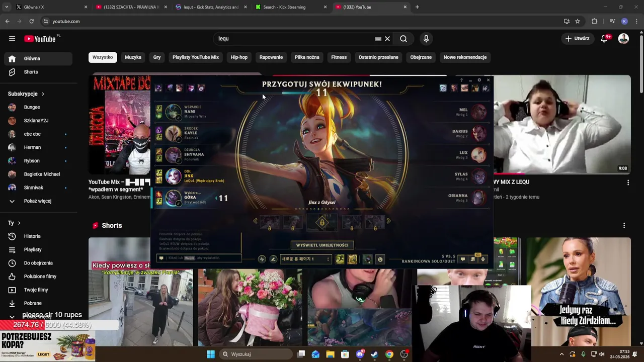Click the YouTube logo
The width and height of the screenshot is (644, 362).
[x=40, y=39]
